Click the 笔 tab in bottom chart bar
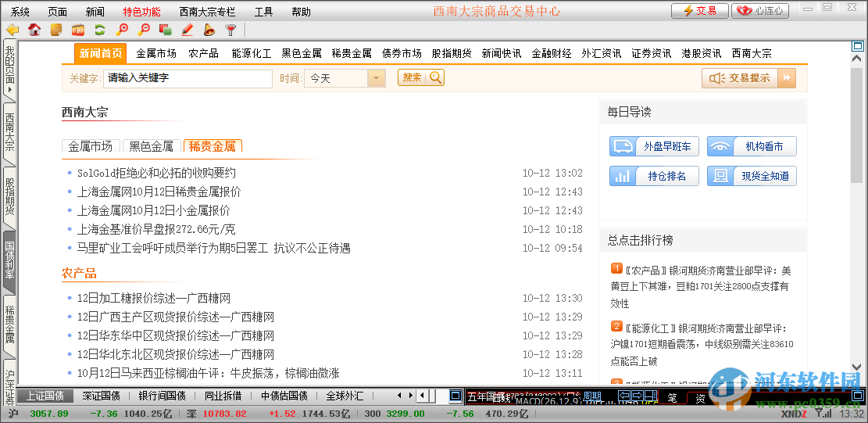868x423 pixels. (x=672, y=397)
